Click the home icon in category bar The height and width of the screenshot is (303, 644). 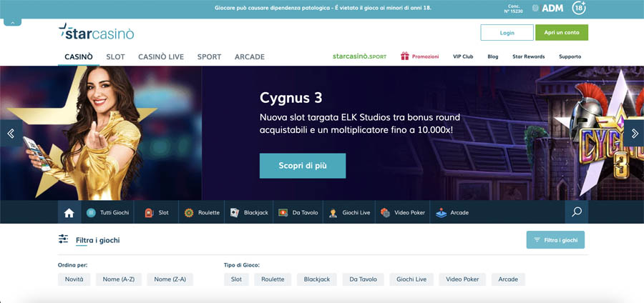click(x=69, y=213)
